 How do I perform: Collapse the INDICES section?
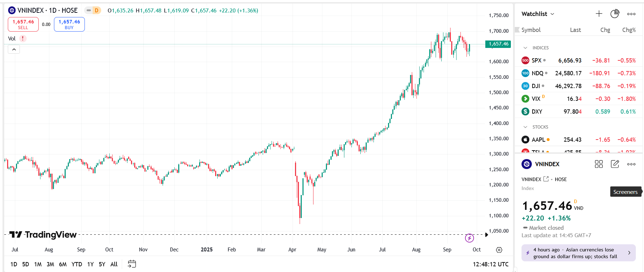pos(525,48)
